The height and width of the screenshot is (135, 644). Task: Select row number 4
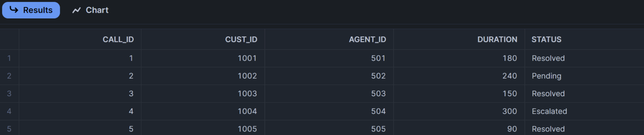click(x=9, y=111)
